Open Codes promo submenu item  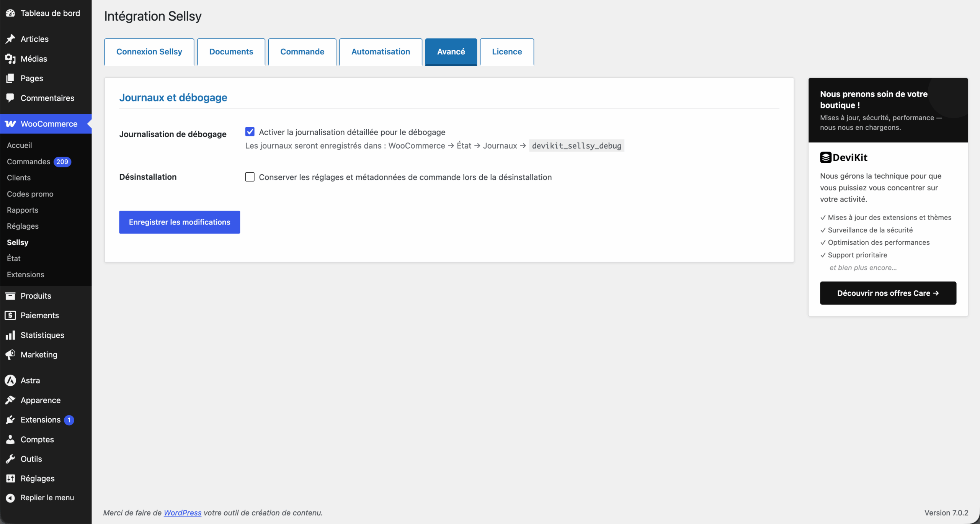tap(30, 194)
